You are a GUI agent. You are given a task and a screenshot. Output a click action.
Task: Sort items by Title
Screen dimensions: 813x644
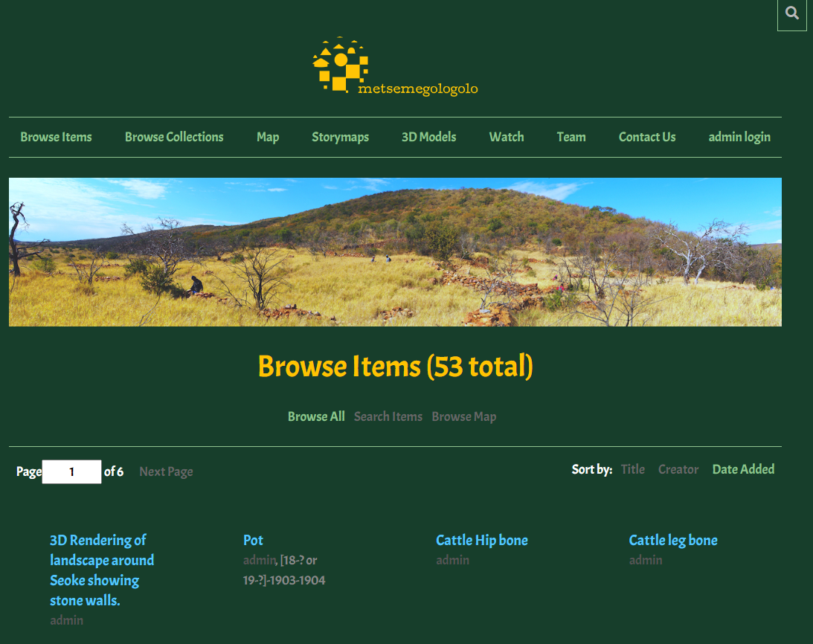pyautogui.click(x=633, y=469)
